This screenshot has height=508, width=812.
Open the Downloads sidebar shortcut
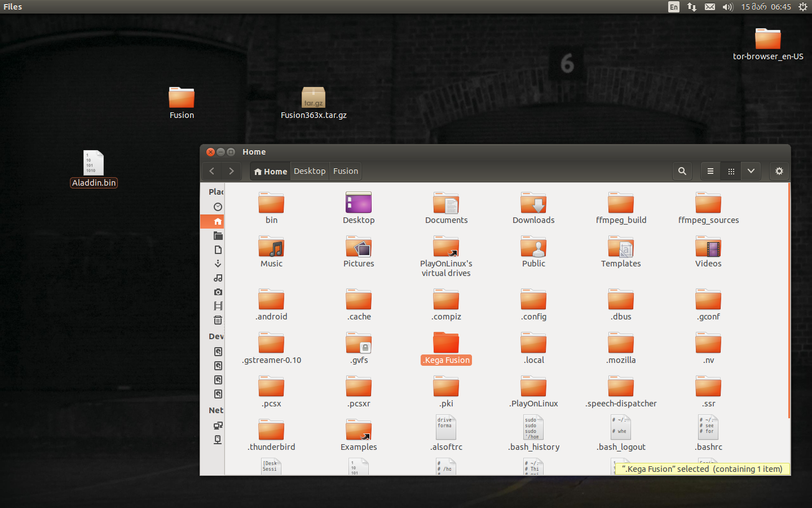pyautogui.click(x=218, y=264)
